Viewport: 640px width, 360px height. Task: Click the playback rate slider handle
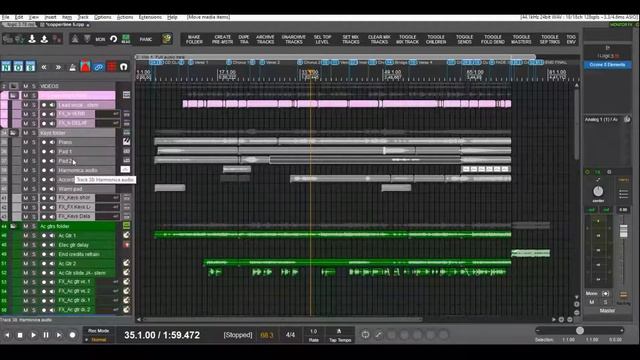click(x=580, y=331)
